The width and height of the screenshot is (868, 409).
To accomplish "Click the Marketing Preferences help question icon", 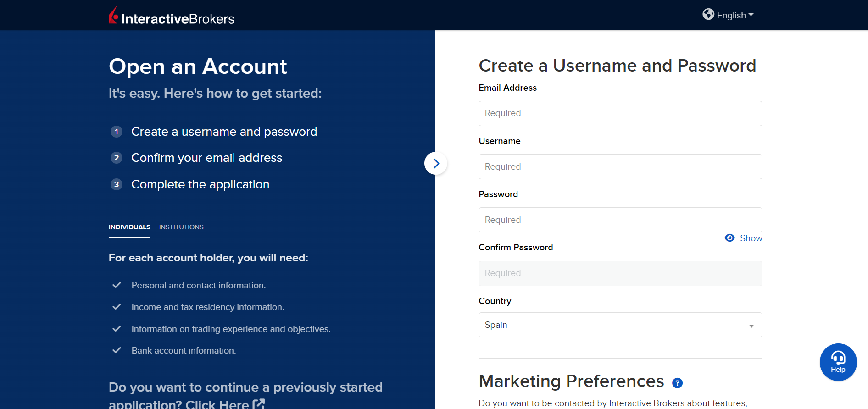I will point(677,383).
